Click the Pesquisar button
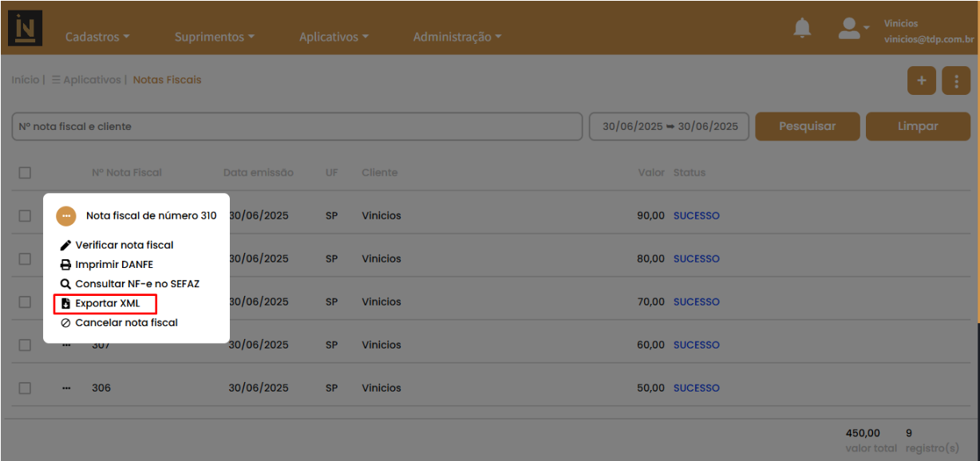This screenshot has height=461, width=980. 808,126
